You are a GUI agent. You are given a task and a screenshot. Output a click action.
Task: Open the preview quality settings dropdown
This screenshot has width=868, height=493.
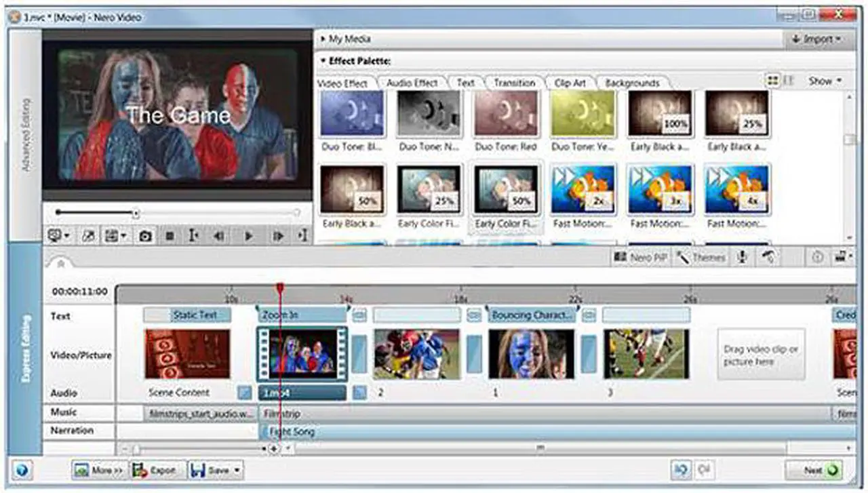coord(116,236)
